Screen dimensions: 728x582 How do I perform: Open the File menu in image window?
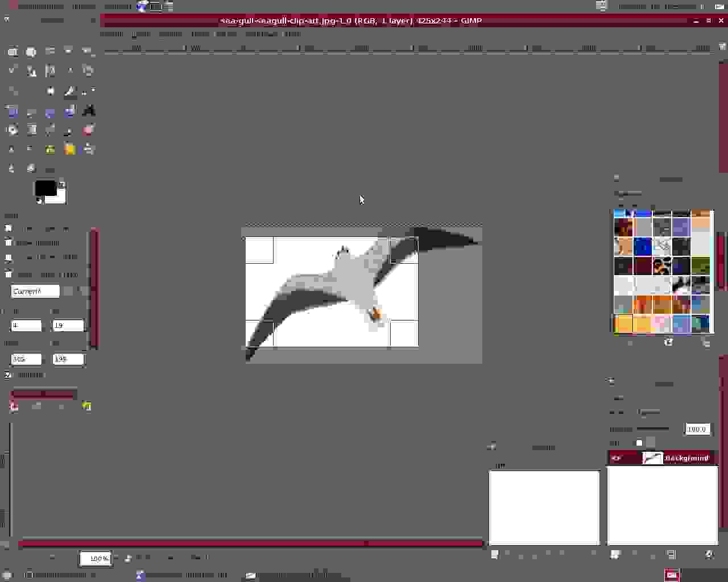point(111,34)
